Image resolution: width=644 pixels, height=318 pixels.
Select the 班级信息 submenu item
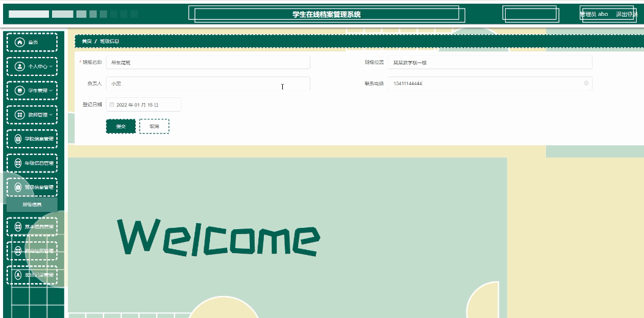pyautogui.click(x=32, y=204)
